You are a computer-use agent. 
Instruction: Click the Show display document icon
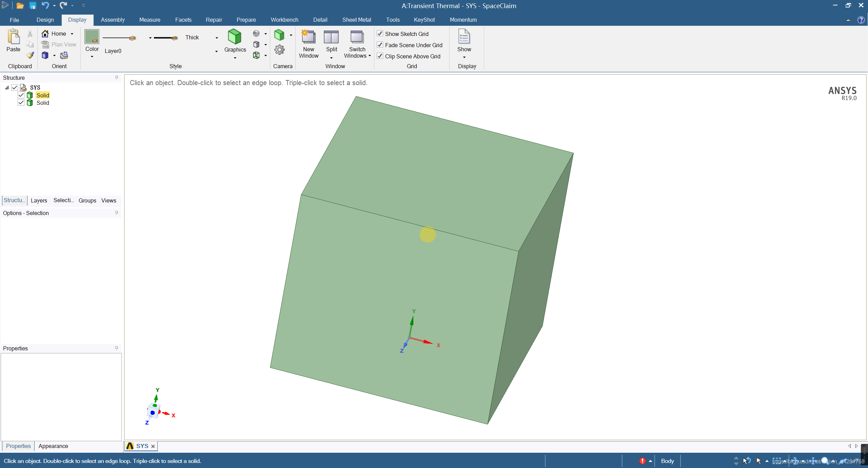pos(464,37)
